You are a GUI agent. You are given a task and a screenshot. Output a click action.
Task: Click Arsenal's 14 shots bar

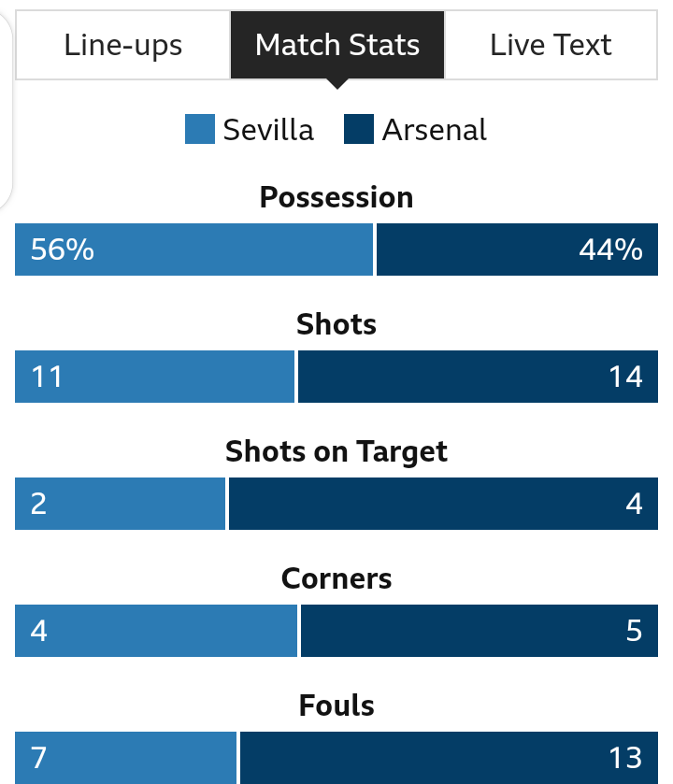pyautogui.click(x=478, y=377)
